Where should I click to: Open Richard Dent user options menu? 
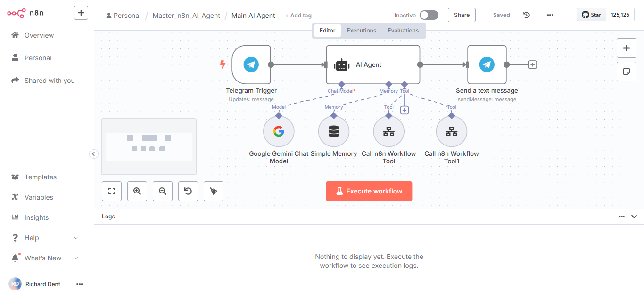80,284
